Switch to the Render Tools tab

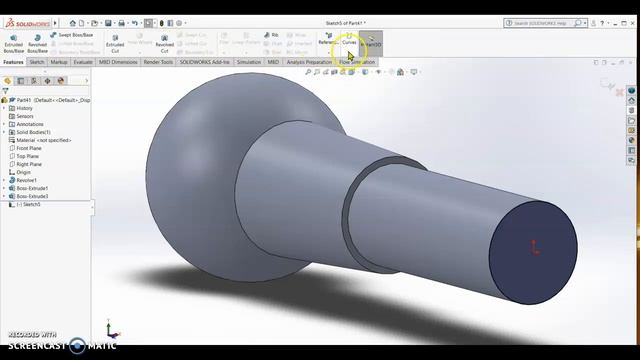[x=158, y=62]
